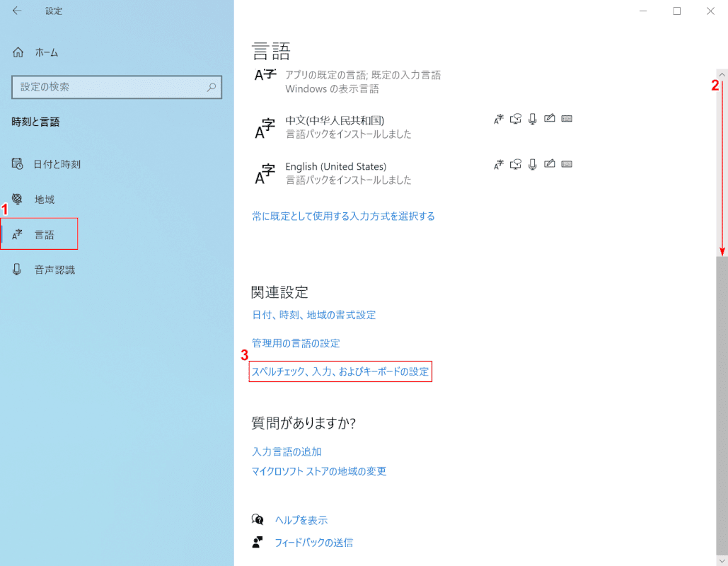
Task: Open マイクロソフト ストアの地域の変更 link
Action: pyautogui.click(x=319, y=471)
